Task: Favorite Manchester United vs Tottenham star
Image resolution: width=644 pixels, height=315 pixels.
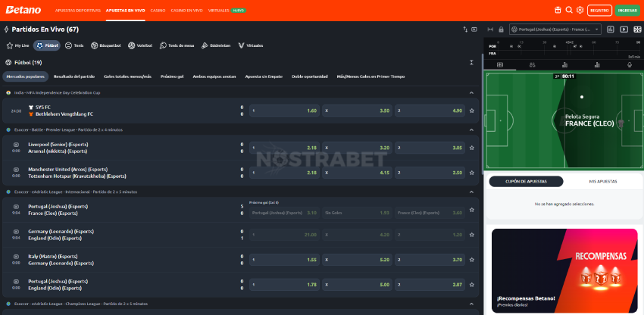Action: pos(472,173)
